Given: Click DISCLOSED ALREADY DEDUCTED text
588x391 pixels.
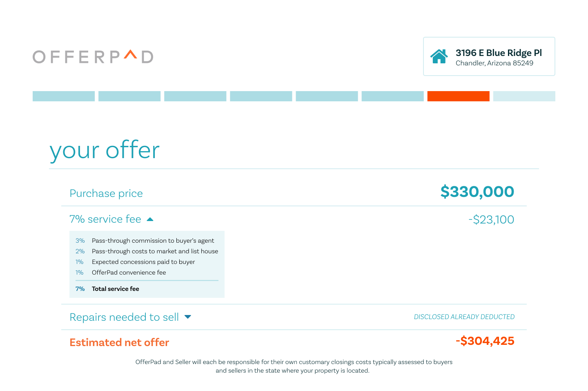Looking at the screenshot, I should (x=464, y=317).
